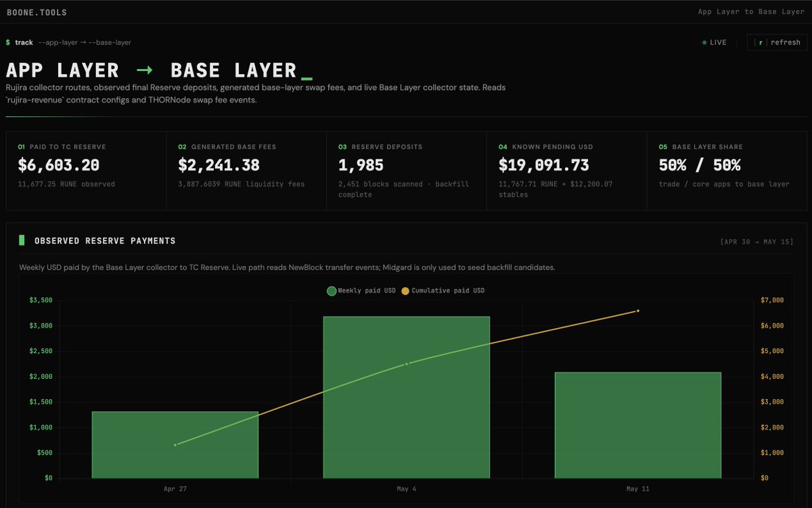Click the May 4 axis label
This screenshot has height=508, width=812.
(407, 488)
